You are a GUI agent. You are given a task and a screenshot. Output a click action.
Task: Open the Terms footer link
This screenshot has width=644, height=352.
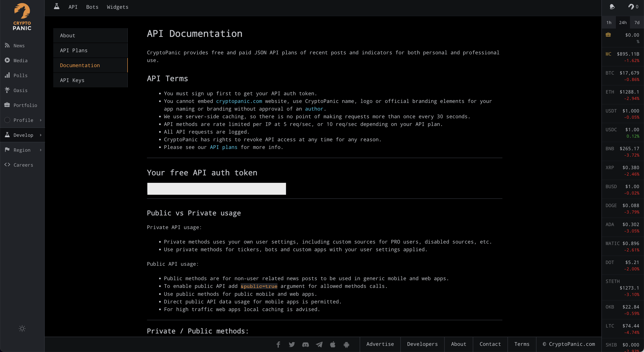522,344
